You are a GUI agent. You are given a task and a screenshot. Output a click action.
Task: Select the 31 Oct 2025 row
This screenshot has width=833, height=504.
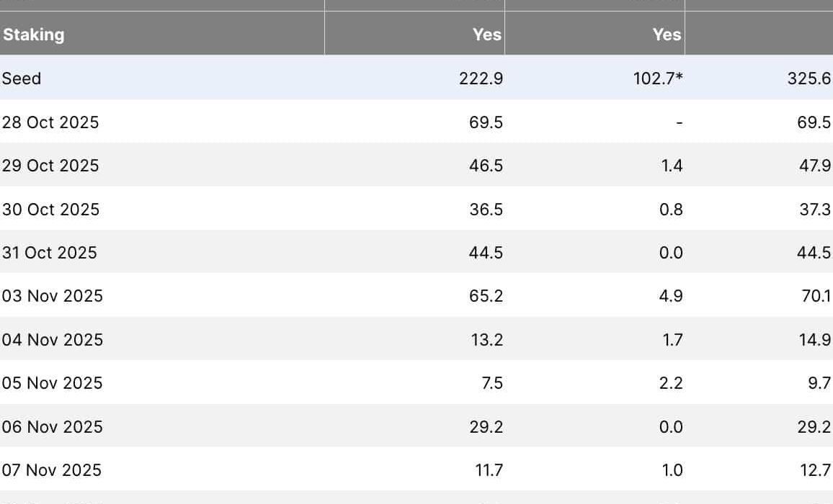point(49,253)
